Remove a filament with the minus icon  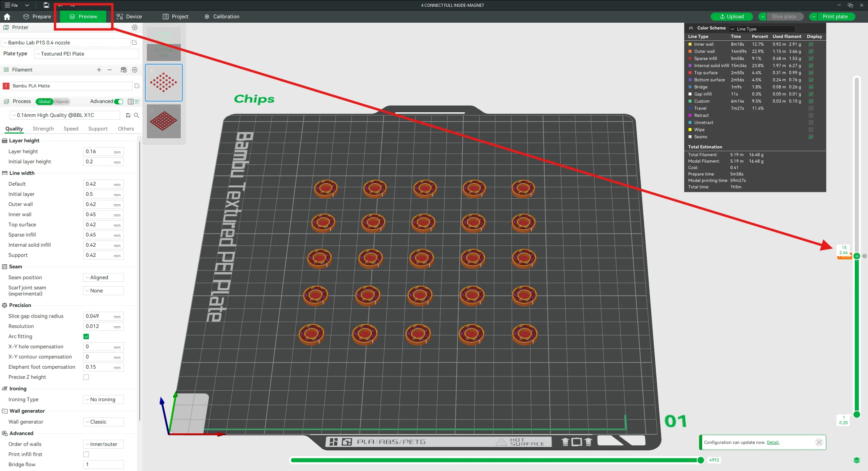click(110, 70)
